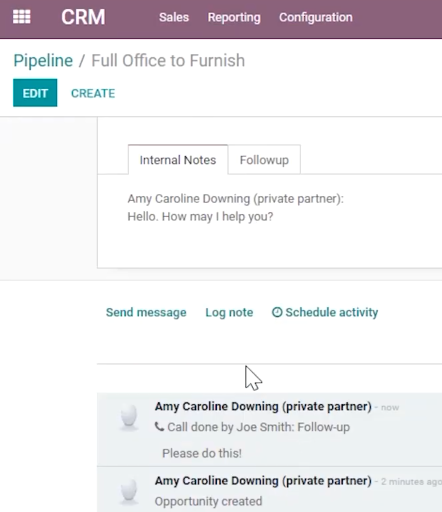Open the Reporting menu
Viewport: 442px width, 512px height.
tap(234, 17)
